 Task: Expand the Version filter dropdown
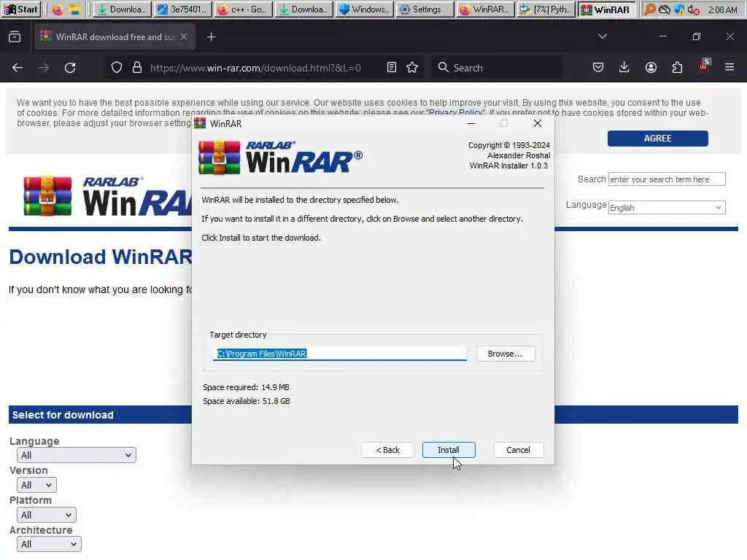[36, 485]
